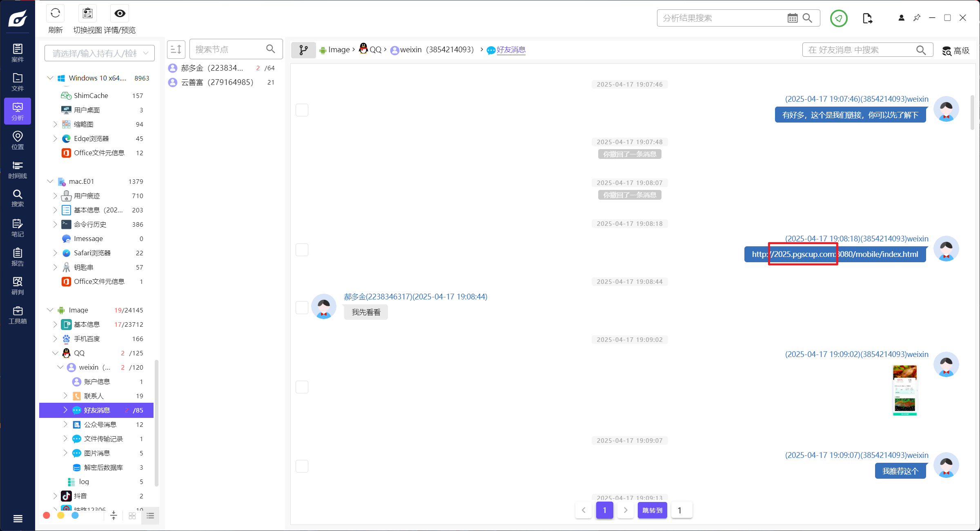Click the 好友消息 breadcrumb link

tap(511, 50)
